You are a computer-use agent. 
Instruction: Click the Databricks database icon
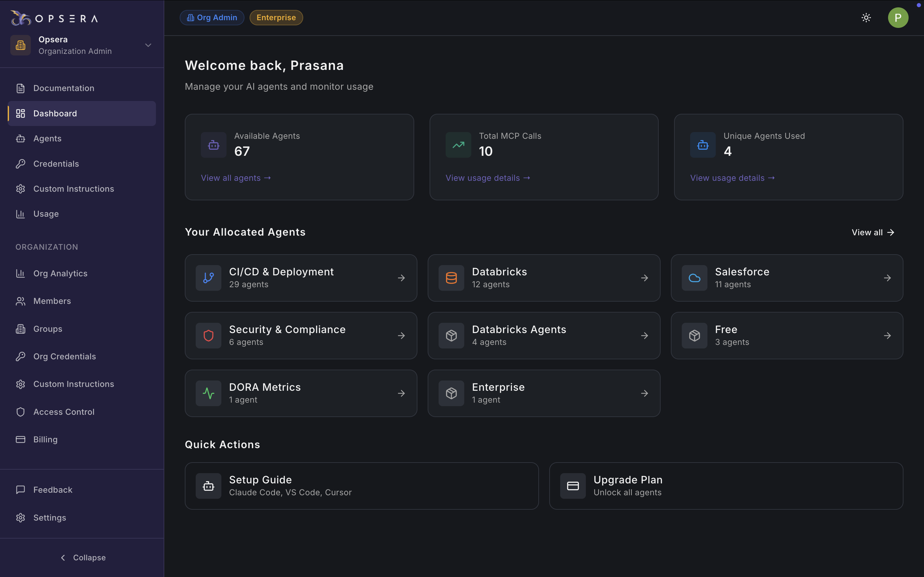(x=451, y=278)
